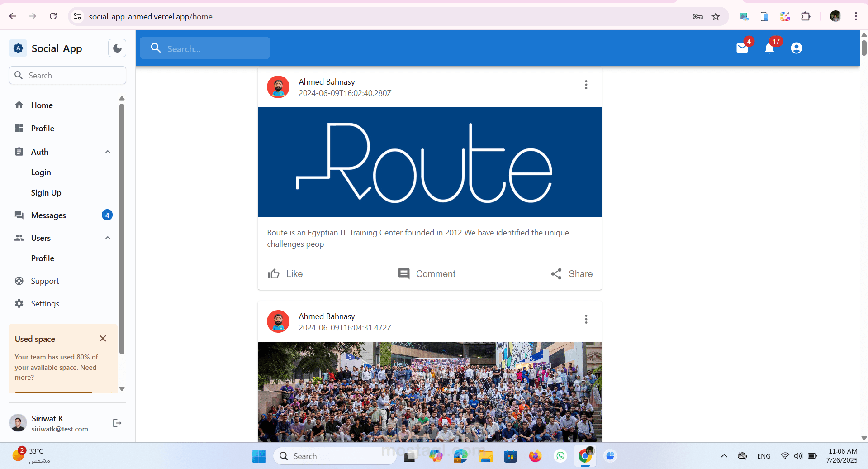The width and height of the screenshot is (868, 469).
Task: Open options menu on second Ahmed Bahnasy post
Action: point(586,319)
